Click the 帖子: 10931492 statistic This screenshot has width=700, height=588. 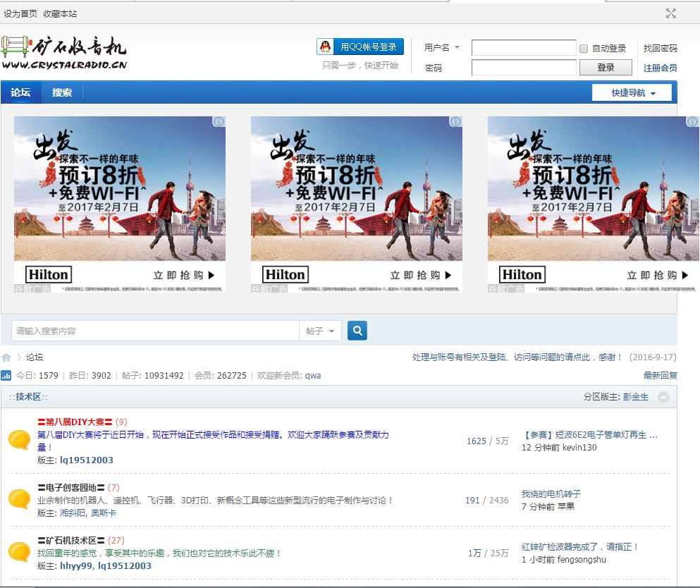pyautogui.click(x=153, y=376)
